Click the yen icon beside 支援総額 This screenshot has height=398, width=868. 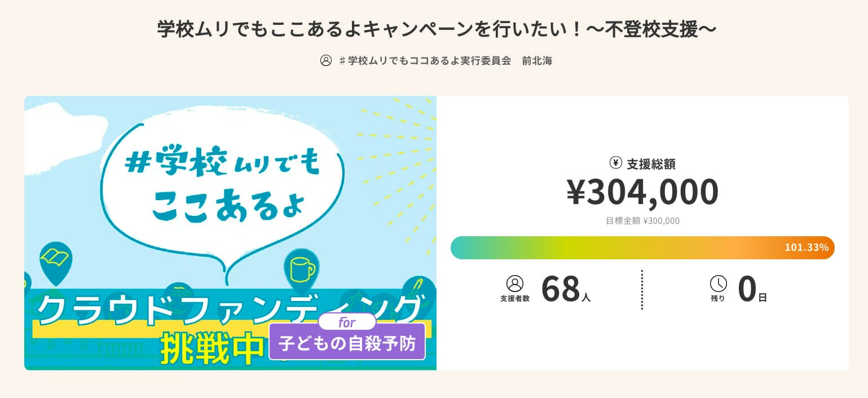pos(615,163)
